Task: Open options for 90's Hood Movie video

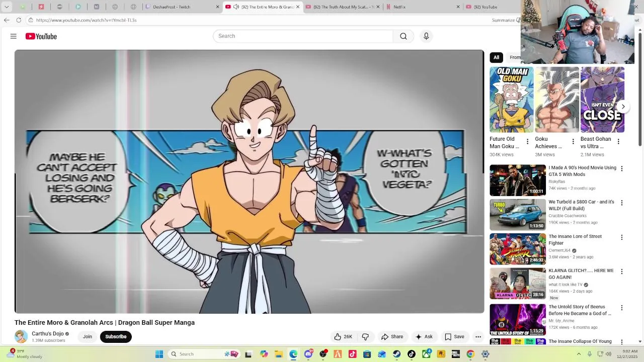Action: (x=622, y=169)
